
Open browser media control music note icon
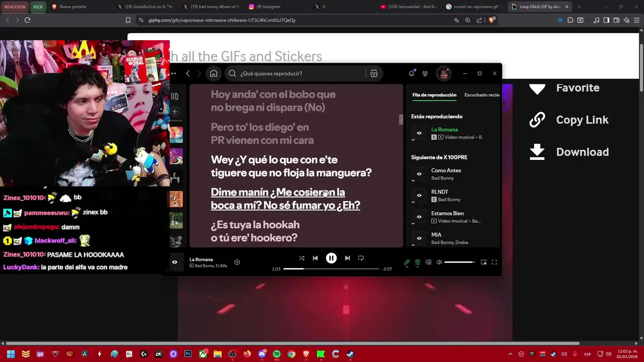click(596, 20)
